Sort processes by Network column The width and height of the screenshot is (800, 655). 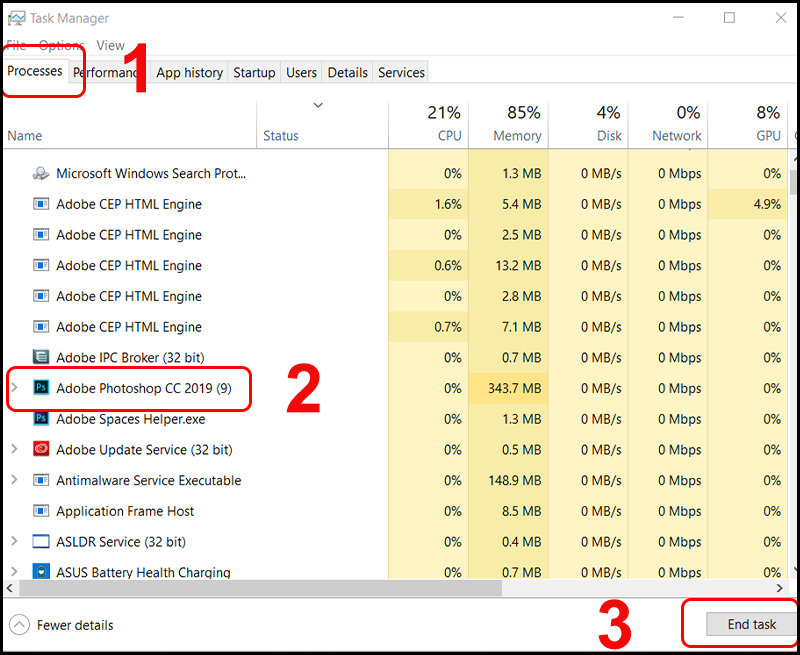tap(668, 125)
